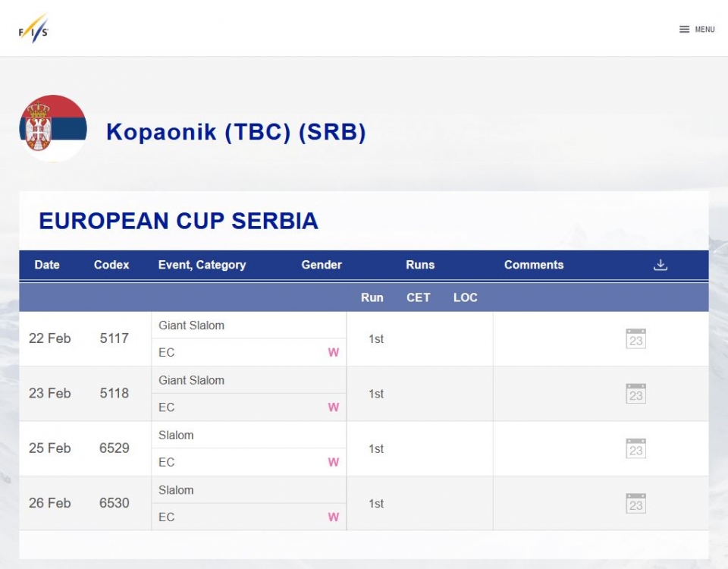Click the LOC time column header
728x569 pixels.
465,297
